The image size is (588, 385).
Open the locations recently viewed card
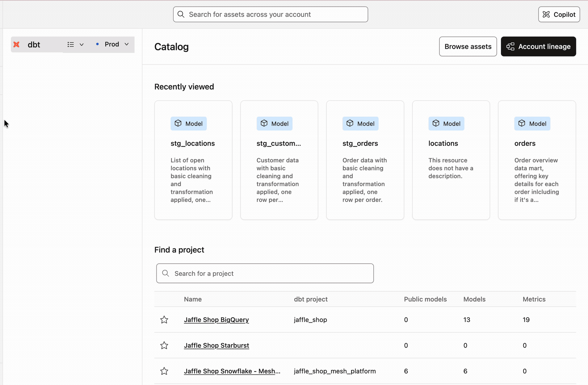[451, 160]
